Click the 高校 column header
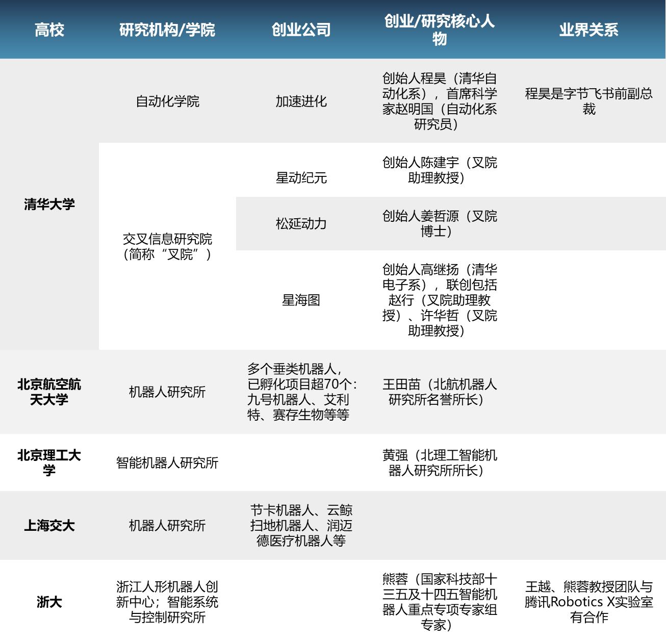This screenshot has width=666, height=644. pyautogui.click(x=49, y=30)
